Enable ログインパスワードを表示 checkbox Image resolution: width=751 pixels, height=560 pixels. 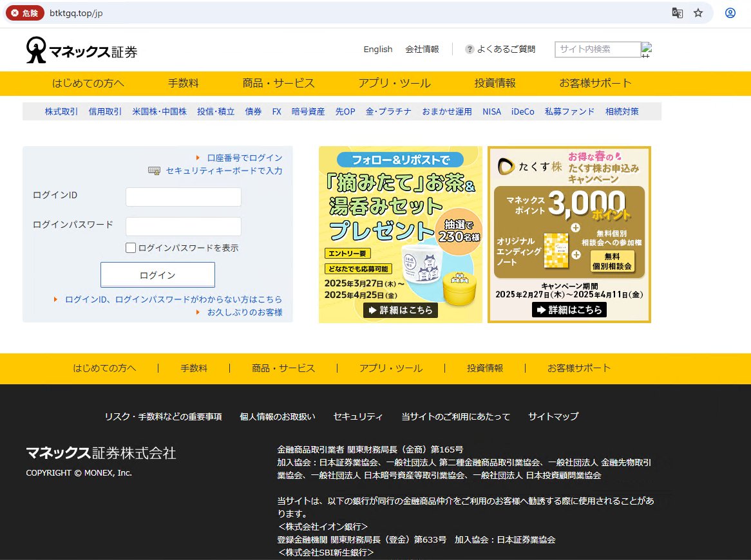point(130,247)
